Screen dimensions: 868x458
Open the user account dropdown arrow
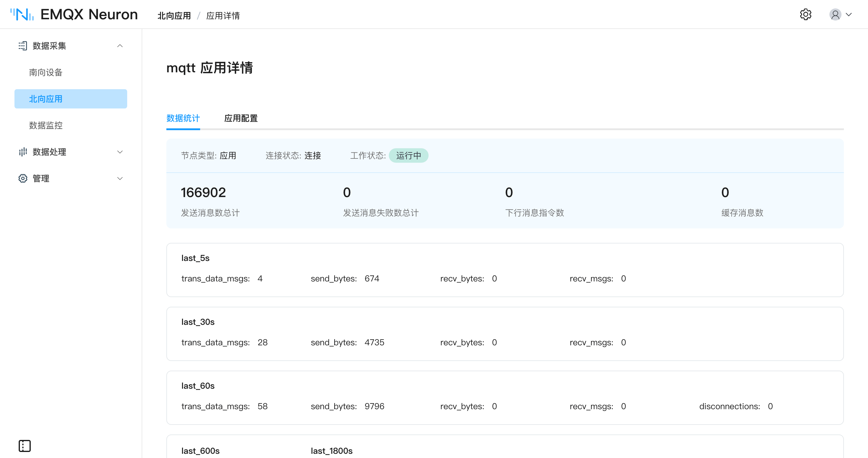tap(849, 14)
